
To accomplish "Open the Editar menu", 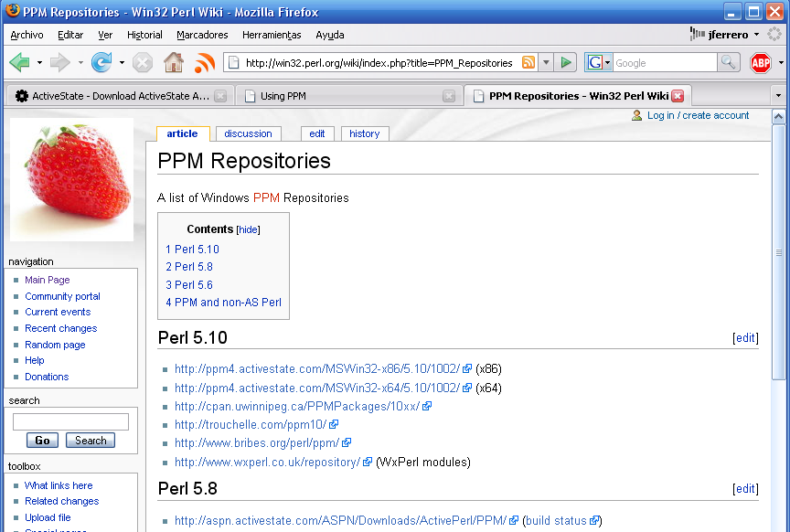I will click(x=70, y=35).
